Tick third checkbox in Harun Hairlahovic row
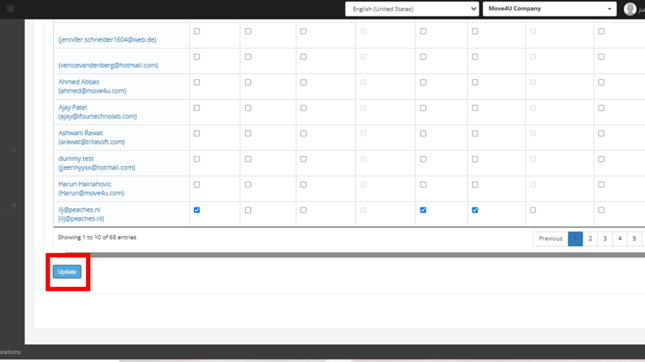645x362 pixels. (303, 185)
